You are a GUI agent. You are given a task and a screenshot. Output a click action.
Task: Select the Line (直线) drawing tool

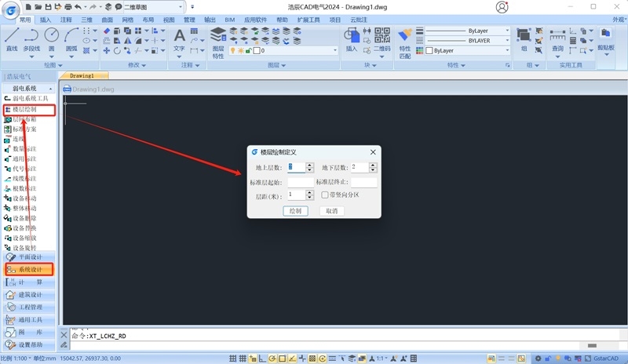point(12,39)
